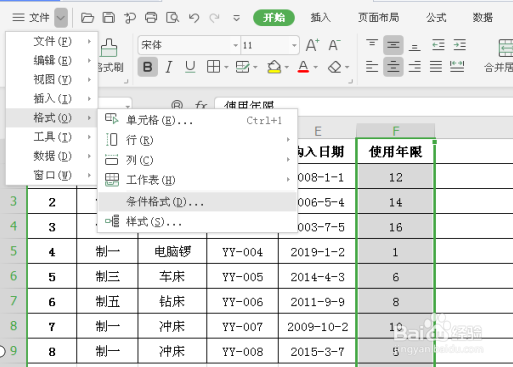
Task: Expand the 工作表(H) submenu
Action: [197, 180]
